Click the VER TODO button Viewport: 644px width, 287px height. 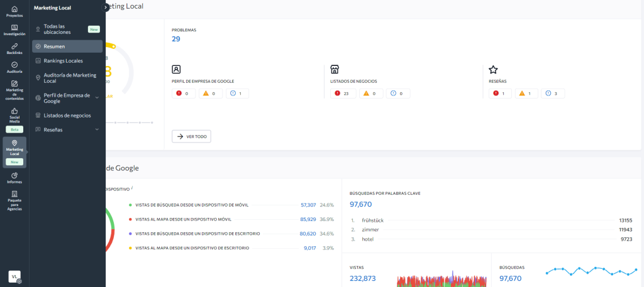(x=191, y=136)
